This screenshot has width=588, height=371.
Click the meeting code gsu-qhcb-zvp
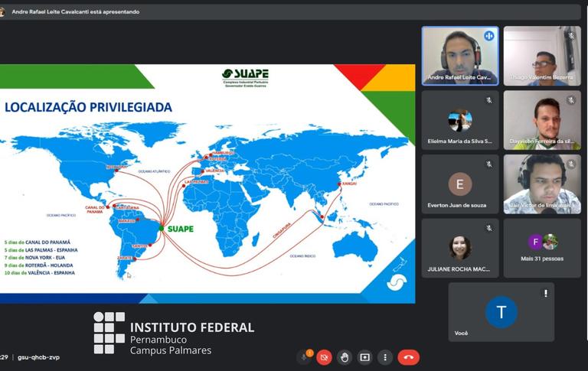(38, 357)
